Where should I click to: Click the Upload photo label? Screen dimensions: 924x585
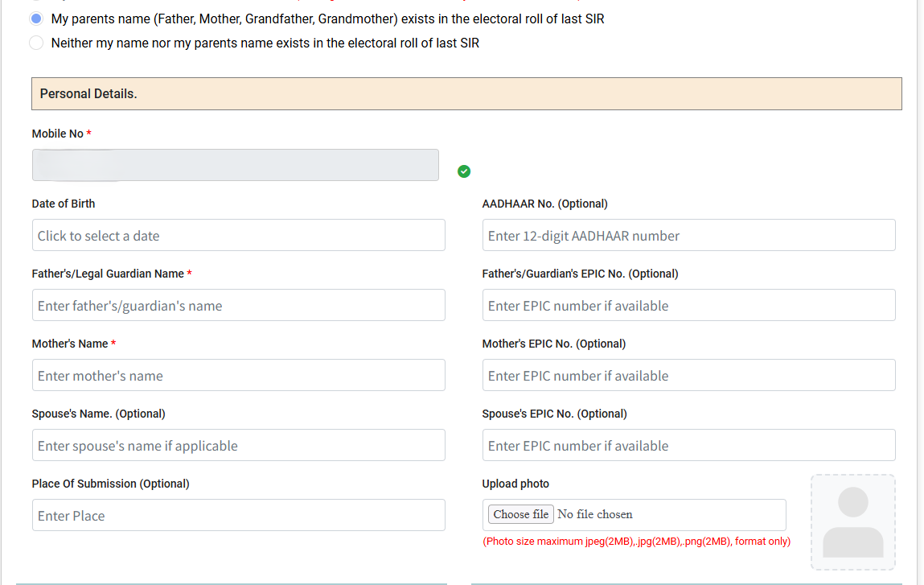tap(515, 484)
